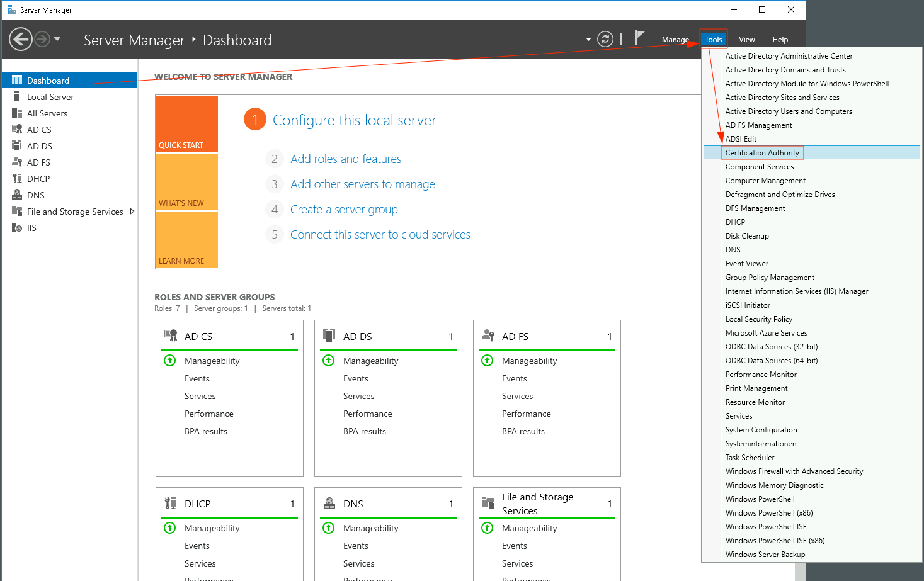This screenshot has height=581, width=924.
Task: Click the DHCP sidebar icon
Action: click(17, 178)
